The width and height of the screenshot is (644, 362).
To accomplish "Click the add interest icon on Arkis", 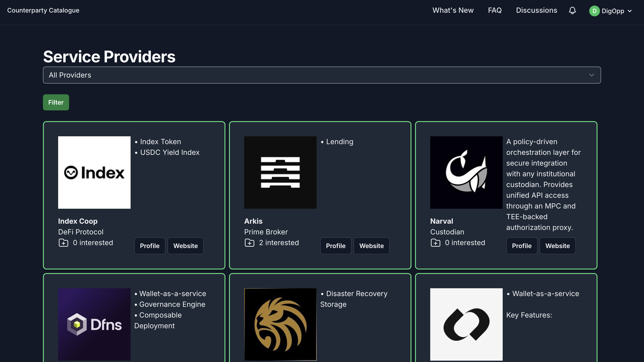I will [x=249, y=243].
